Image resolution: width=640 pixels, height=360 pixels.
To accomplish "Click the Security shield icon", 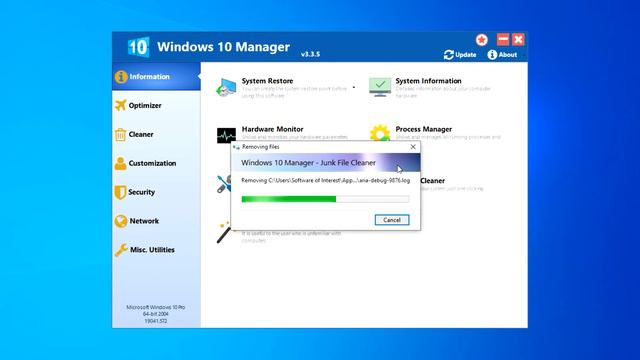I will pyautogui.click(x=120, y=192).
